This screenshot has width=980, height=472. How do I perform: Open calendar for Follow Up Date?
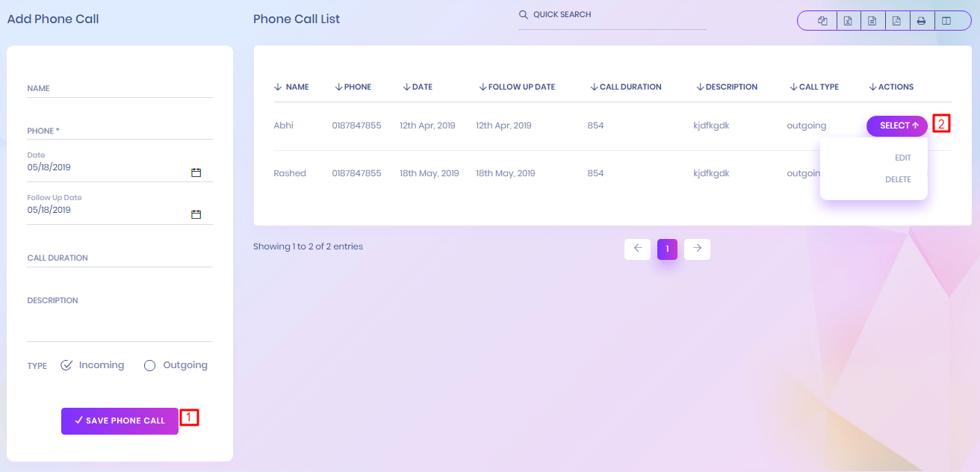196,214
